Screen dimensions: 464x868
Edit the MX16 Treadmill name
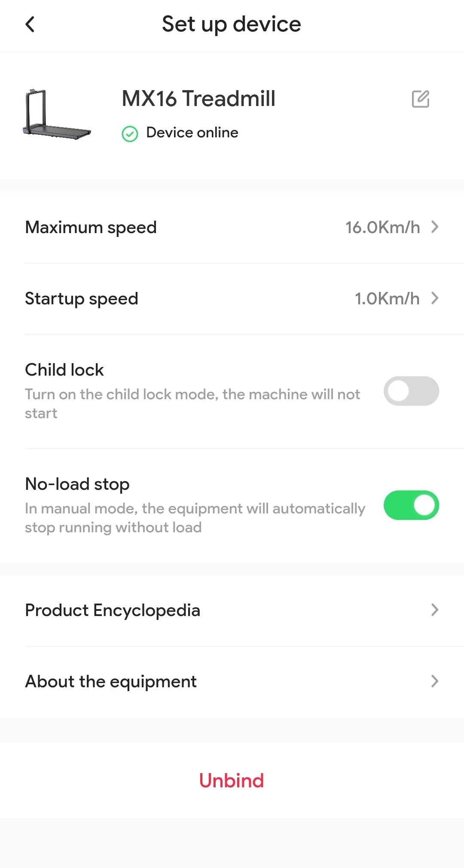pyautogui.click(x=421, y=99)
